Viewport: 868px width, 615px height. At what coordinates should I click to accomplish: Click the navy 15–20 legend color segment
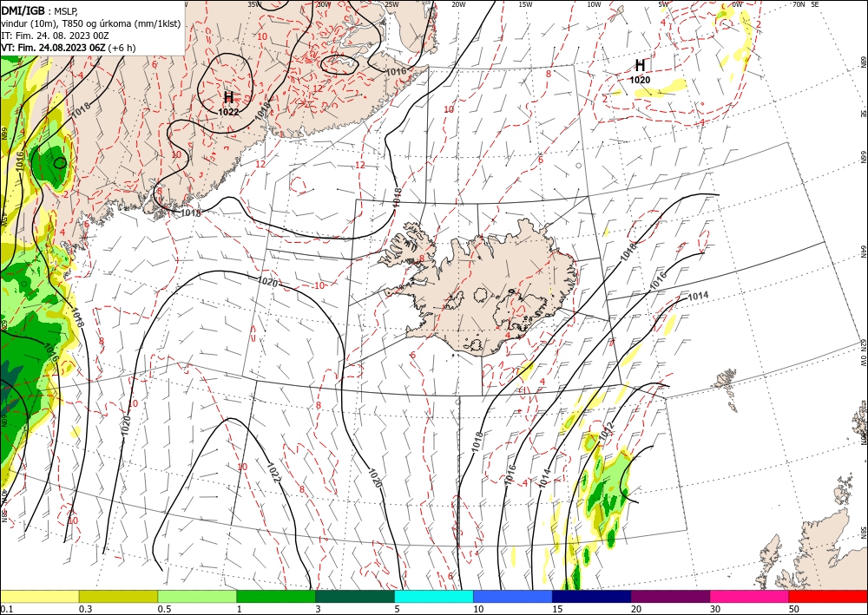pos(592,596)
